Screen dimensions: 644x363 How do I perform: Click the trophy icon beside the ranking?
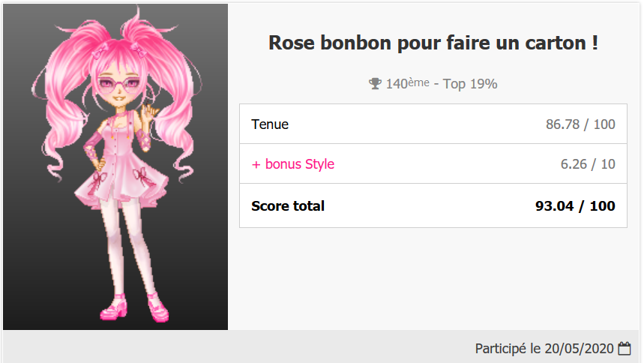(376, 84)
